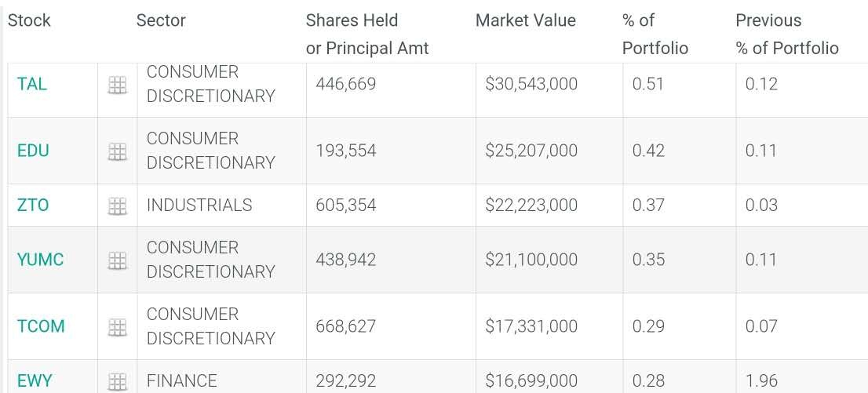
Task: Click the grid icon beside EWY
Action: (x=117, y=382)
